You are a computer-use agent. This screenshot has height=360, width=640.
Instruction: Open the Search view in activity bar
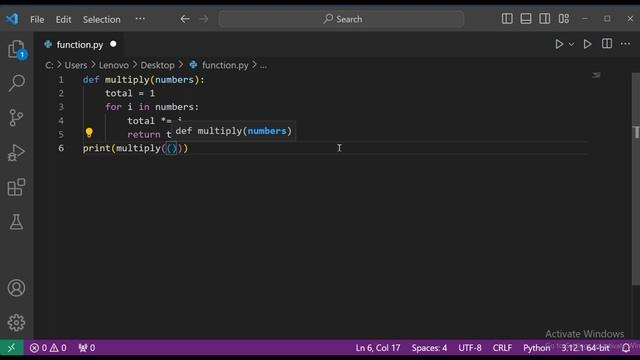point(16,83)
